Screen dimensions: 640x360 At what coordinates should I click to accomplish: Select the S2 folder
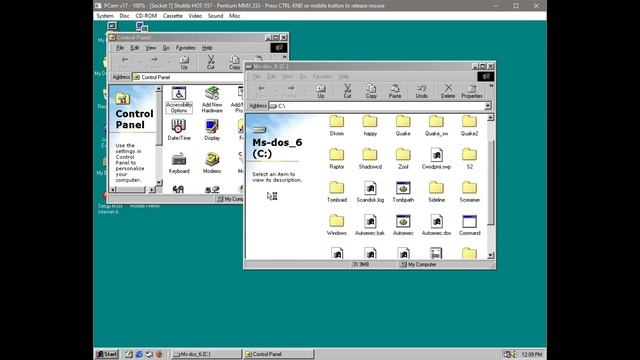click(x=469, y=158)
